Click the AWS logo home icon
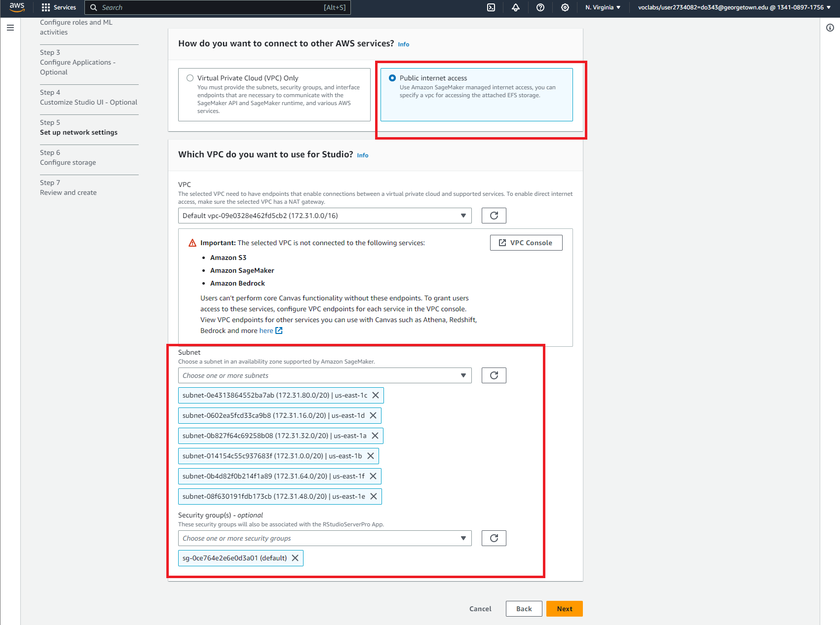This screenshot has width=840, height=625. (17, 7)
